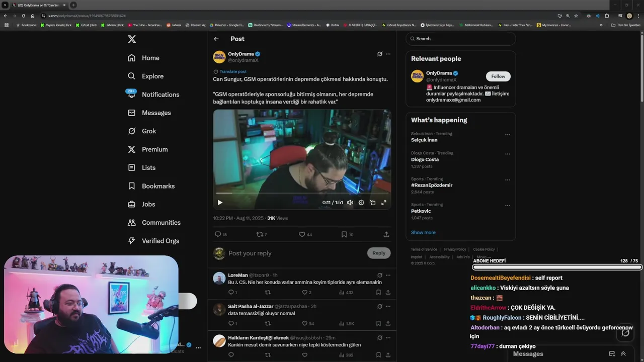Open new message icon in Messages drawer

tap(612, 354)
